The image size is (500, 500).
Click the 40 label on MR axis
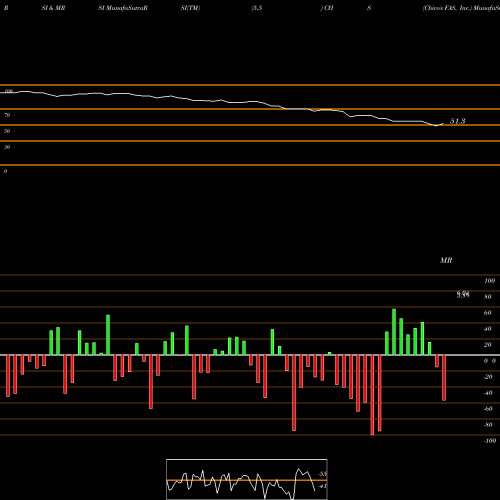[488, 329]
